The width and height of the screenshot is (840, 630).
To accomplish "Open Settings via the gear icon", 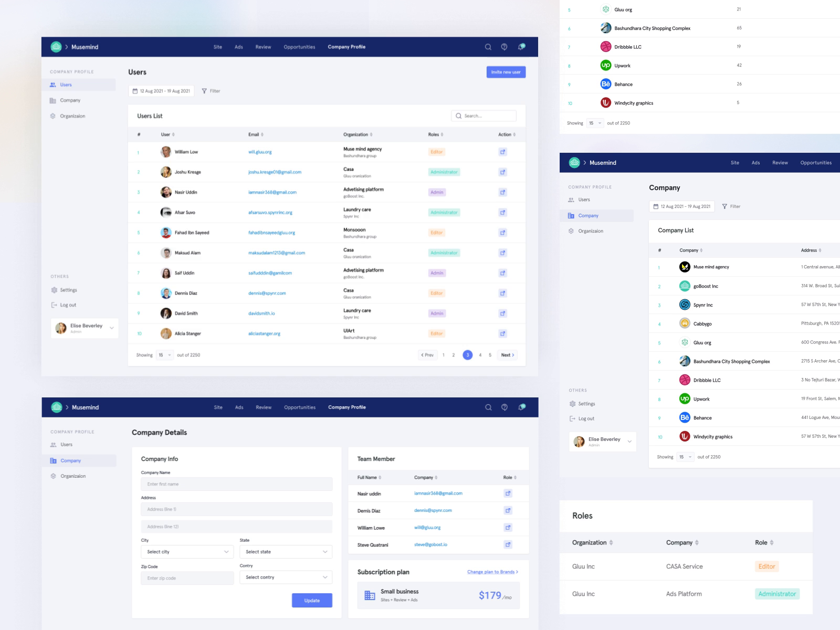I will pyautogui.click(x=54, y=290).
